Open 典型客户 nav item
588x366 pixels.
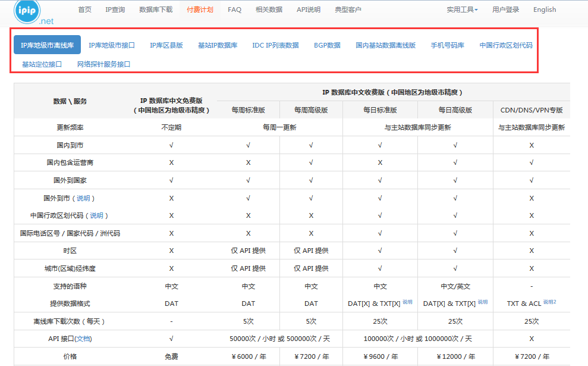348,10
